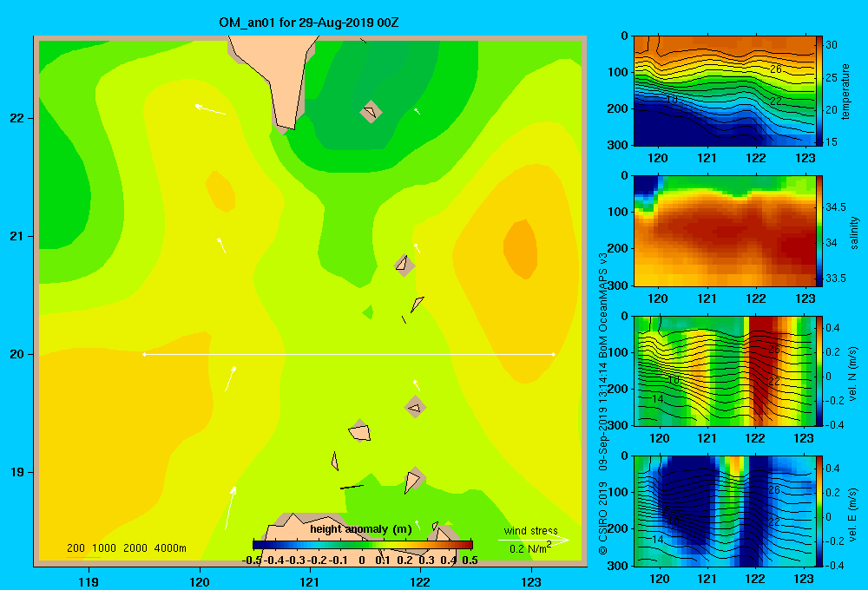Image resolution: width=868 pixels, height=590 pixels.
Task: Click the eastward velocity section panel
Action: click(x=724, y=510)
